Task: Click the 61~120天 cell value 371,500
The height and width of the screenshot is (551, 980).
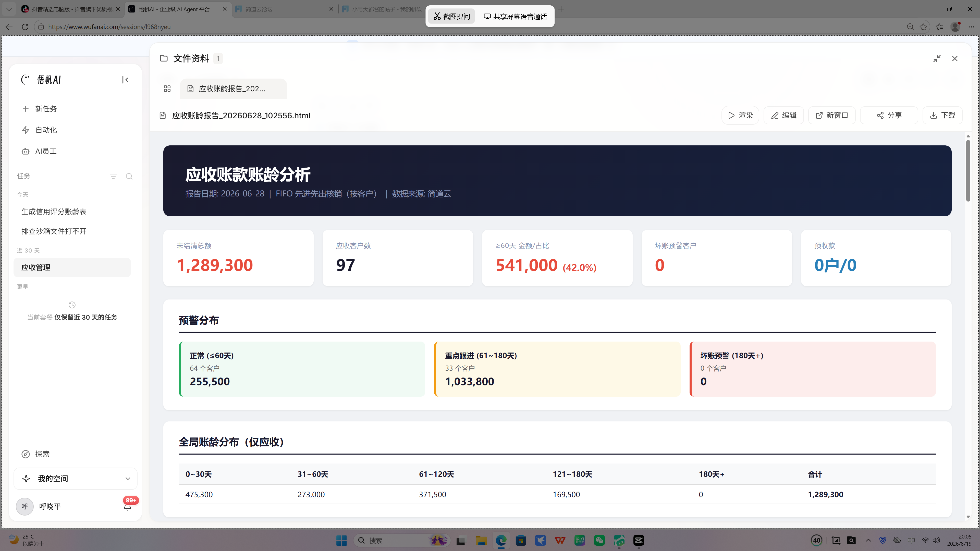Action: tap(433, 495)
